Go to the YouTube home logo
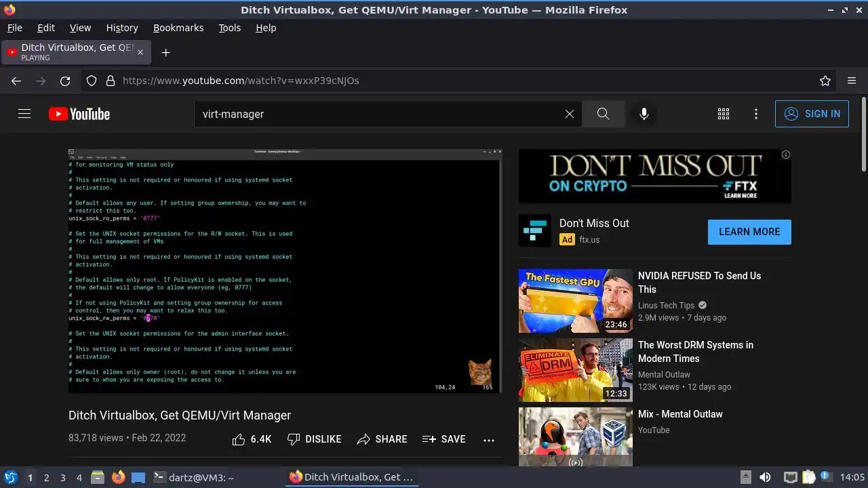Image resolution: width=868 pixels, height=488 pixels. [79, 114]
